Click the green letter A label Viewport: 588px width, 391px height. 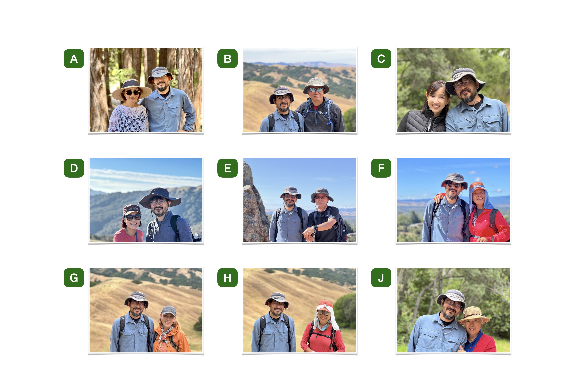pyautogui.click(x=74, y=59)
